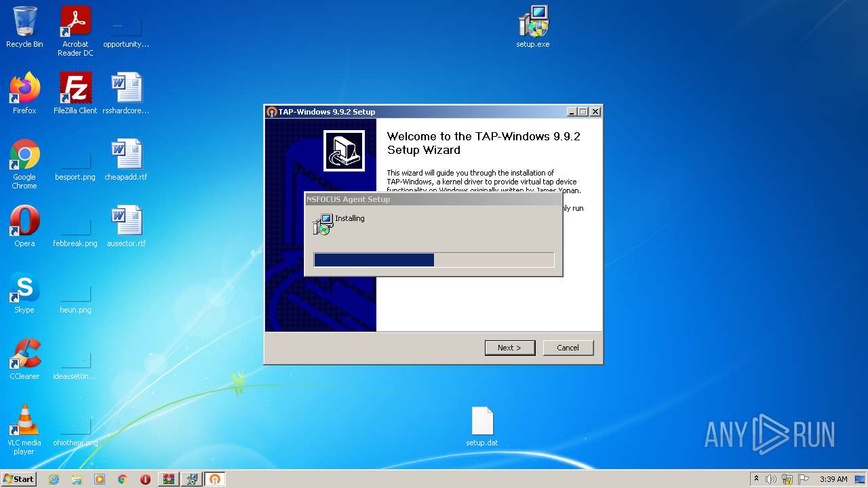The height and width of the screenshot is (488, 868).
Task: Open FileZilla Client shortcut
Action: point(75,94)
